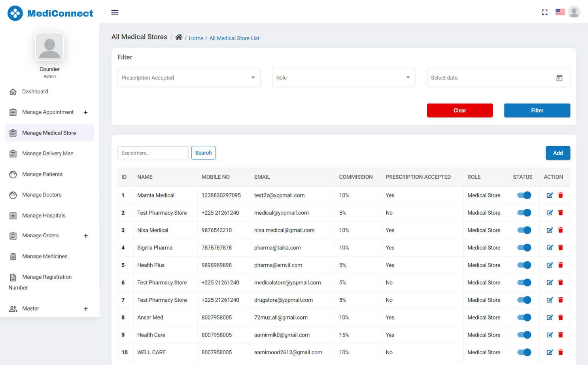Image resolution: width=588 pixels, height=365 pixels.
Task: Open the hamburger menu to collapse sidebar
Action: (x=115, y=12)
